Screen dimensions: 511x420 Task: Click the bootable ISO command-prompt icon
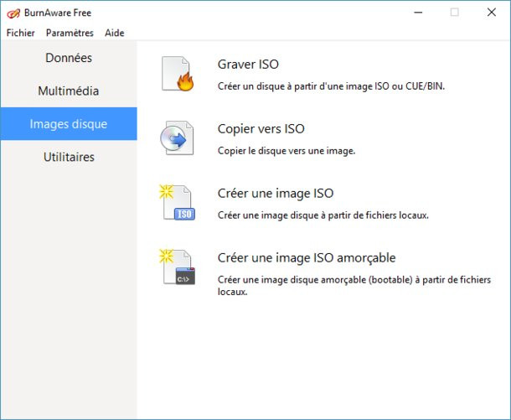click(x=177, y=267)
